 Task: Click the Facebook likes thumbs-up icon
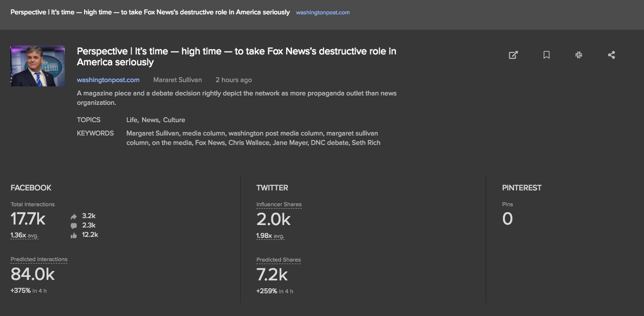click(74, 235)
